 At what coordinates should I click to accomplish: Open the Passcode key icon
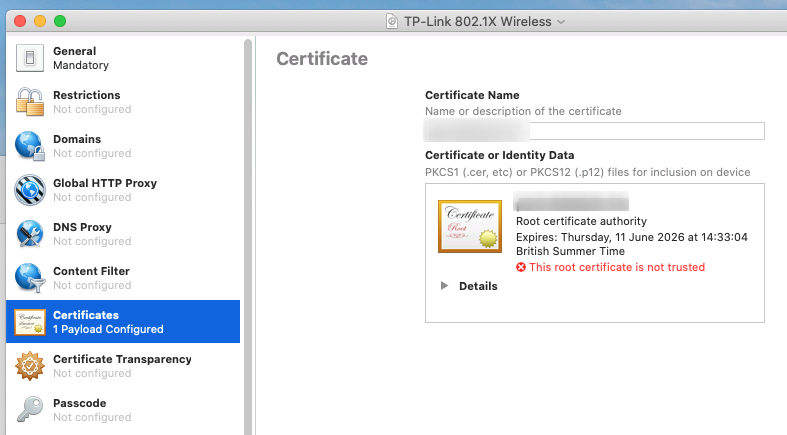point(30,410)
